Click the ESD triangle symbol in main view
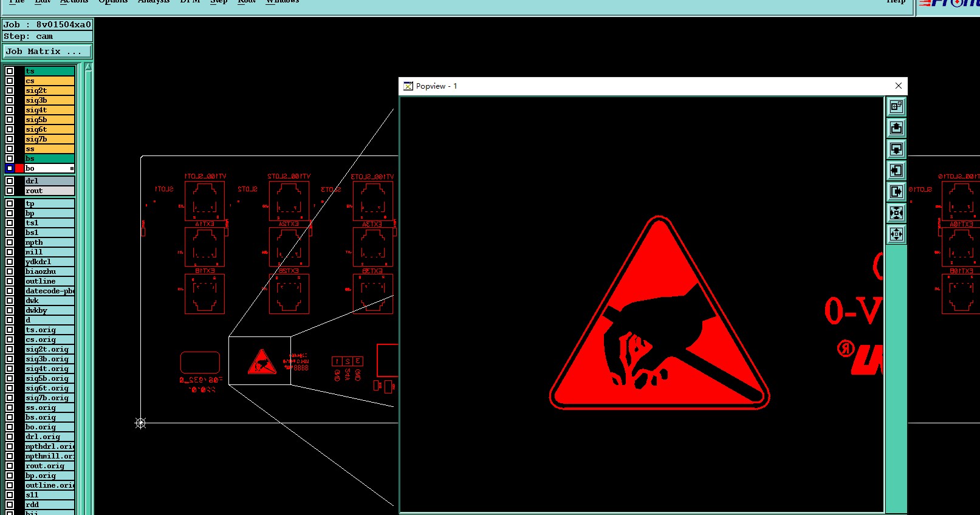This screenshot has height=515, width=980. [262, 361]
